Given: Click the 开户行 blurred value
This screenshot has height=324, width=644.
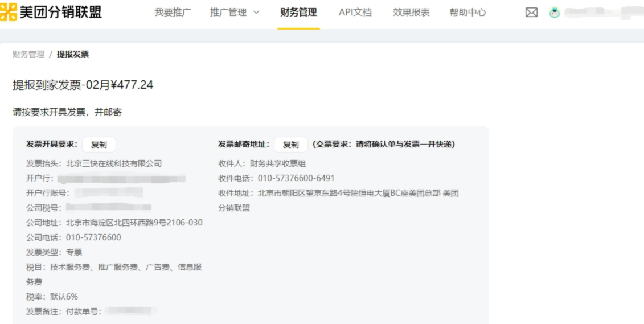Looking at the screenshot, I should click(122, 178).
